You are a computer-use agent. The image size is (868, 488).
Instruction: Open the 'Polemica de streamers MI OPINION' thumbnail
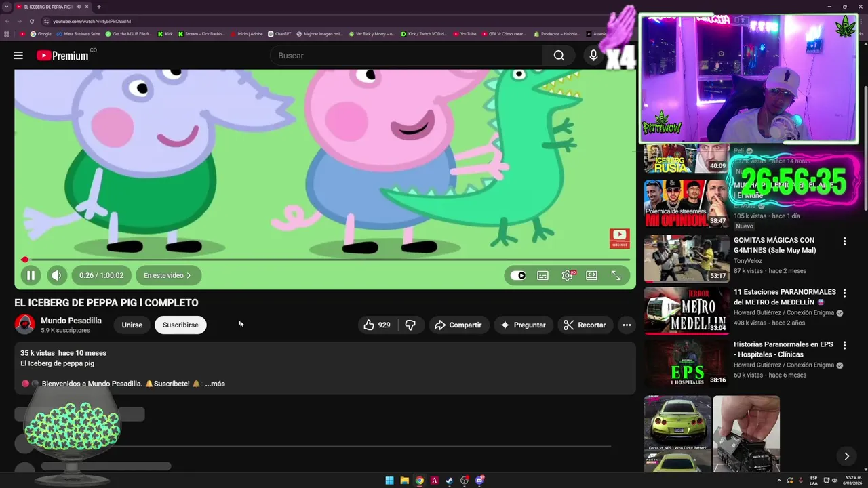pos(686,203)
